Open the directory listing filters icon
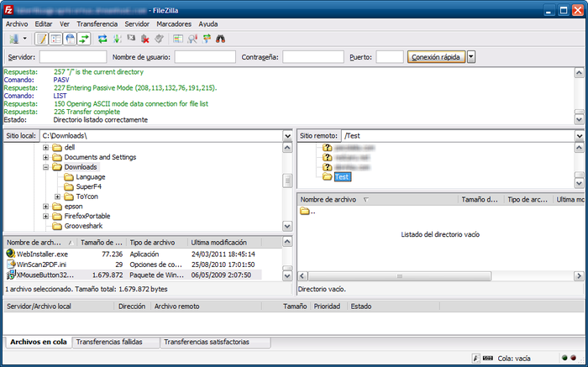588x367 pixels. point(178,39)
